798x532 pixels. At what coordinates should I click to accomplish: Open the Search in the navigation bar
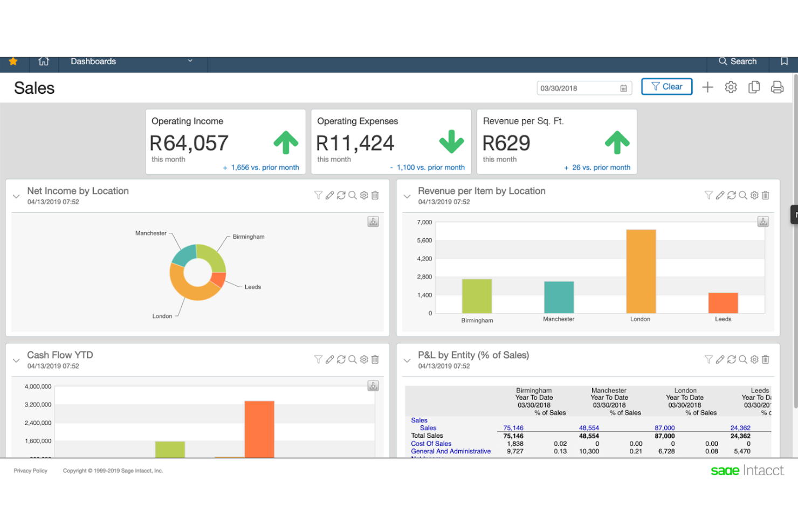click(x=738, y=61)
